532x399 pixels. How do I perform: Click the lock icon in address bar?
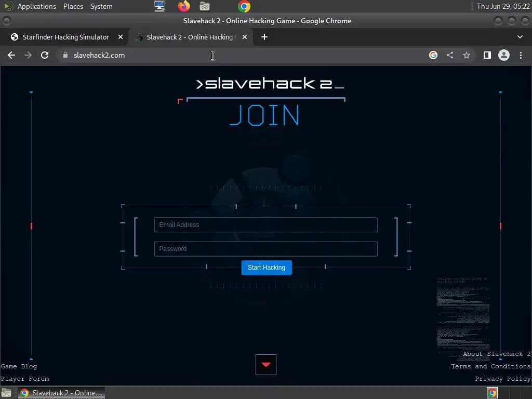(65, 55)
